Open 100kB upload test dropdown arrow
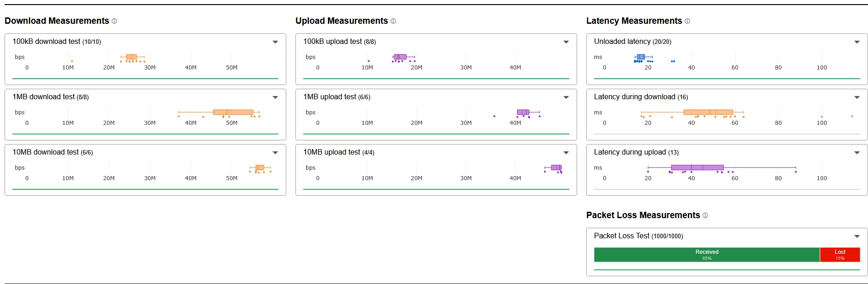The height and width of the screenshot is (284, 868). 566,42
